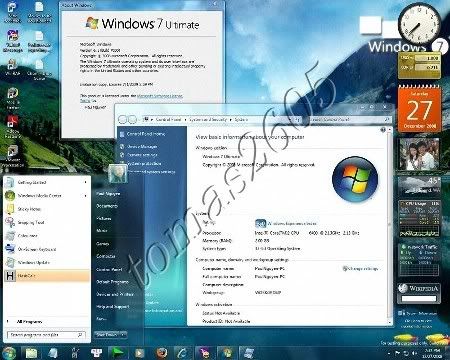
Task: Open Control Panel from Start menu
Action: tap(109, 269)
